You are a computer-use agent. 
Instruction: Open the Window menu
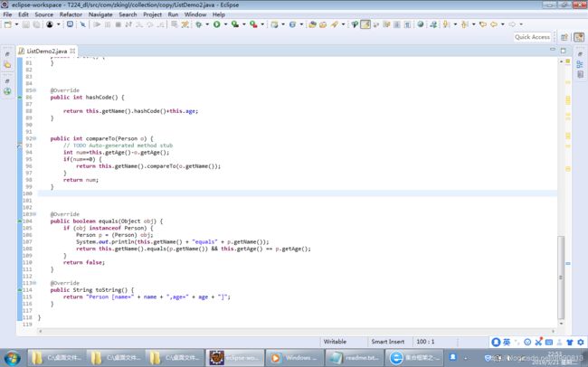coord(195,14)
